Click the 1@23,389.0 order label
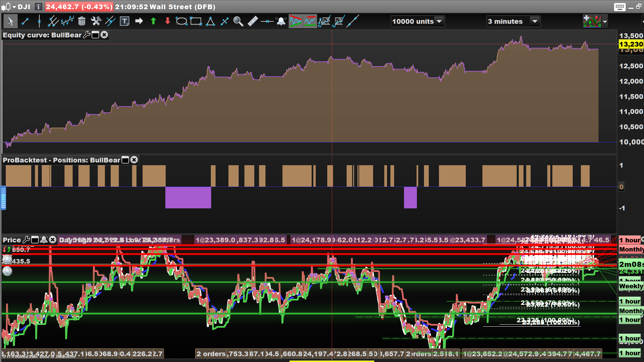 [215, 240]
